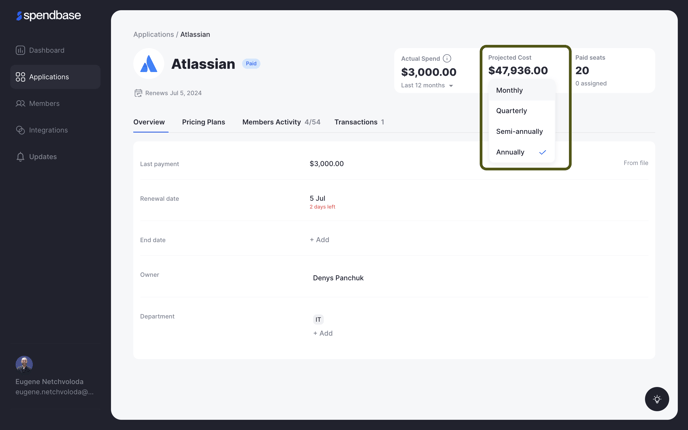Image resolution: width=688 pixels, height=430 pixels.
Task: Add another Department
Action: 323,333
